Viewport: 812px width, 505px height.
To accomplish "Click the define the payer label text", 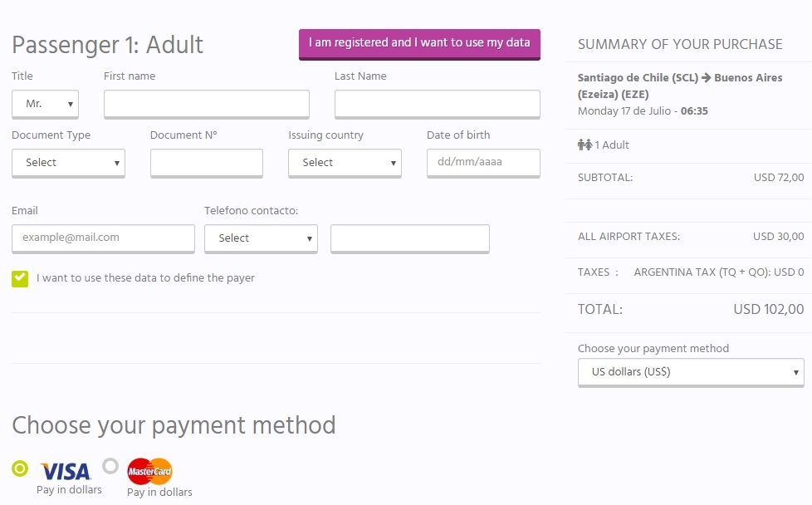I will (x=145, y=278).
